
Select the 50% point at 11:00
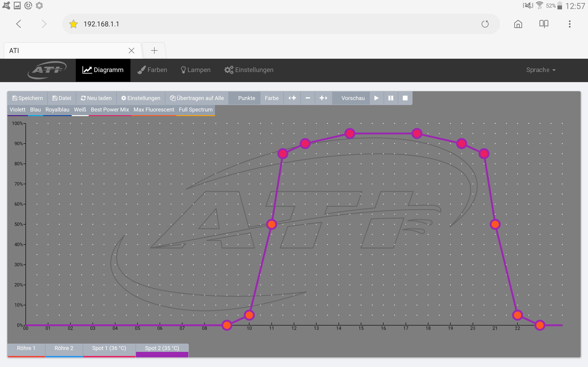(x=271, y=224)
